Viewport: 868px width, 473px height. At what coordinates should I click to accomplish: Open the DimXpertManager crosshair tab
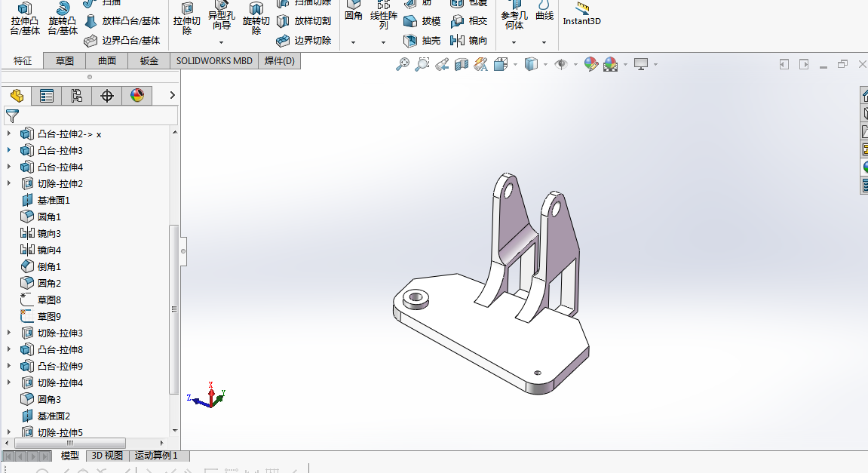click(107, 96)
